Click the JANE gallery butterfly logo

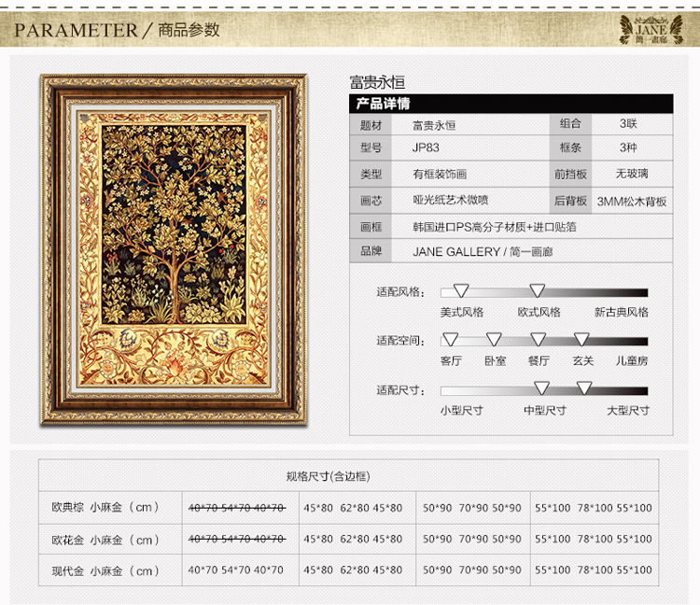point(651,29)
